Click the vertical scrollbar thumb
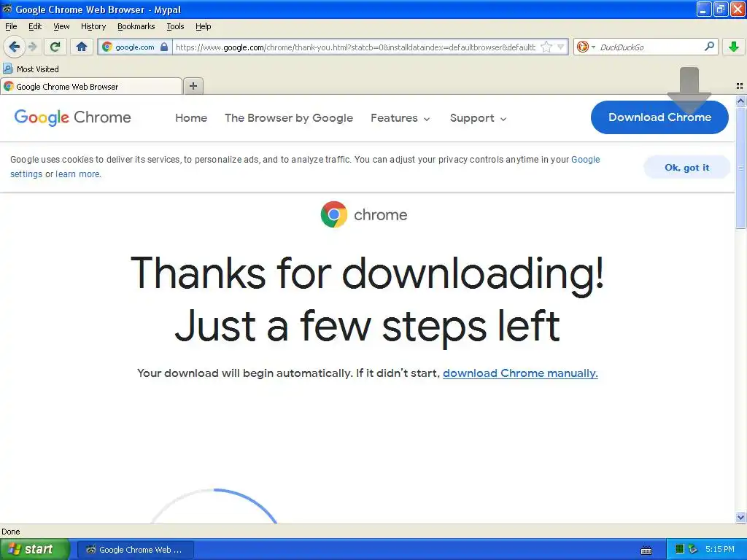The image size is (747, 560). [x=740, y=168]
